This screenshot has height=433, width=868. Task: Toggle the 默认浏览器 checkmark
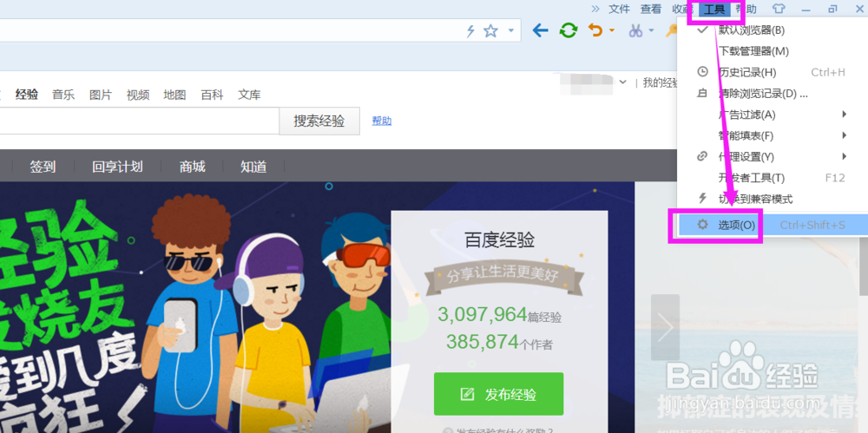(702, 30)
